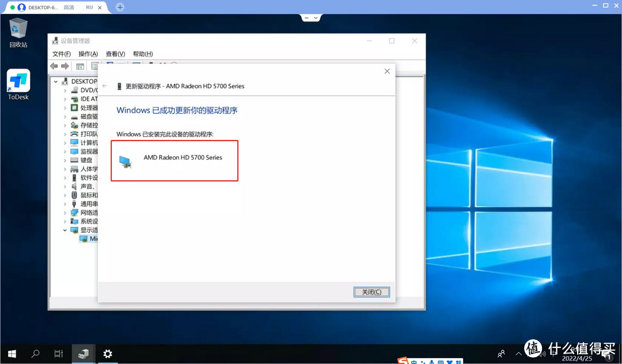Expand the 处理器 node chevron

tap(65, 108)
